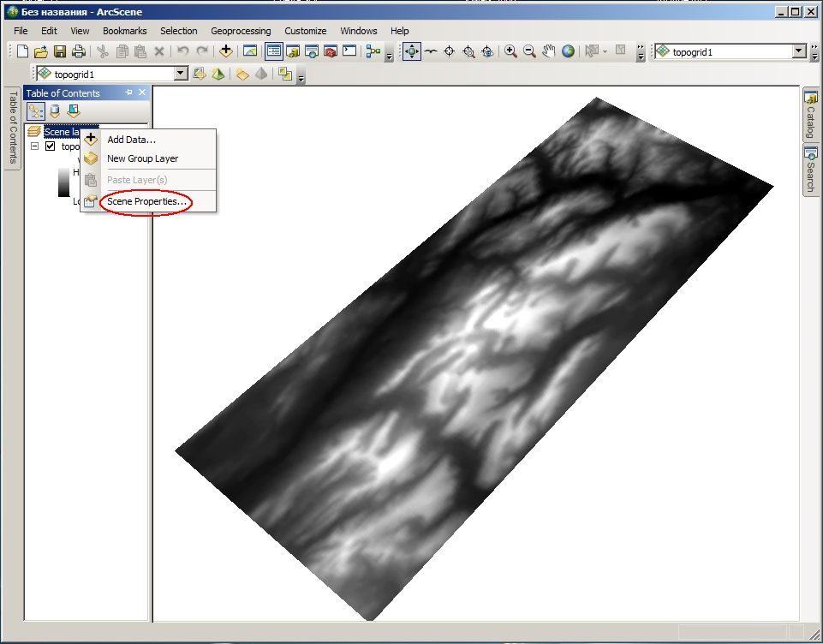
Task: Click the Full Extent globe icon
Action: point(568,51)
